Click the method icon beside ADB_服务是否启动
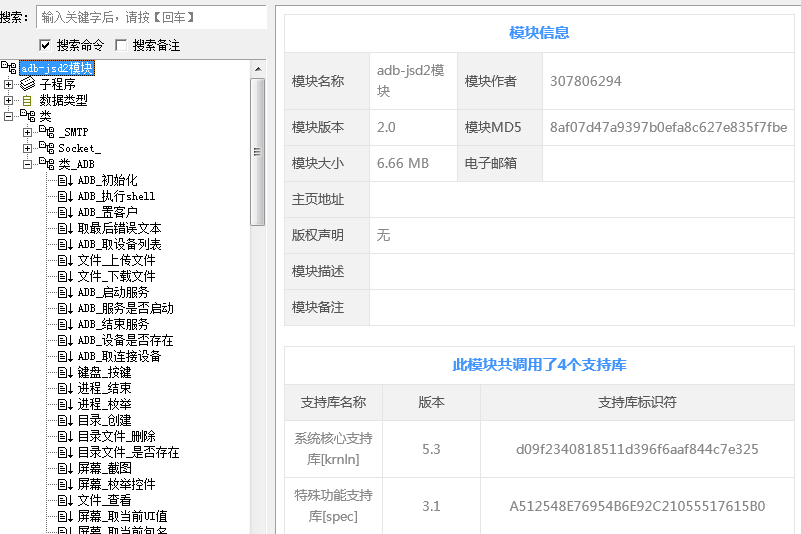801x534 pixels. tap(65, 308)
